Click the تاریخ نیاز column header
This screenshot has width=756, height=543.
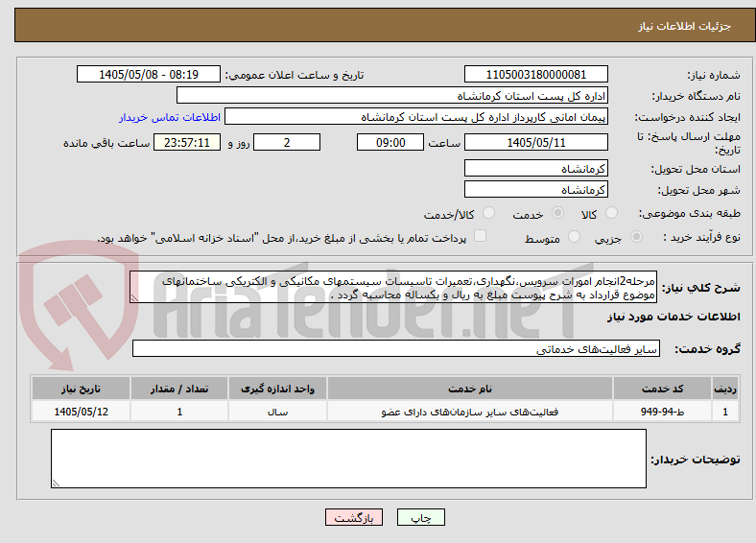81,389
